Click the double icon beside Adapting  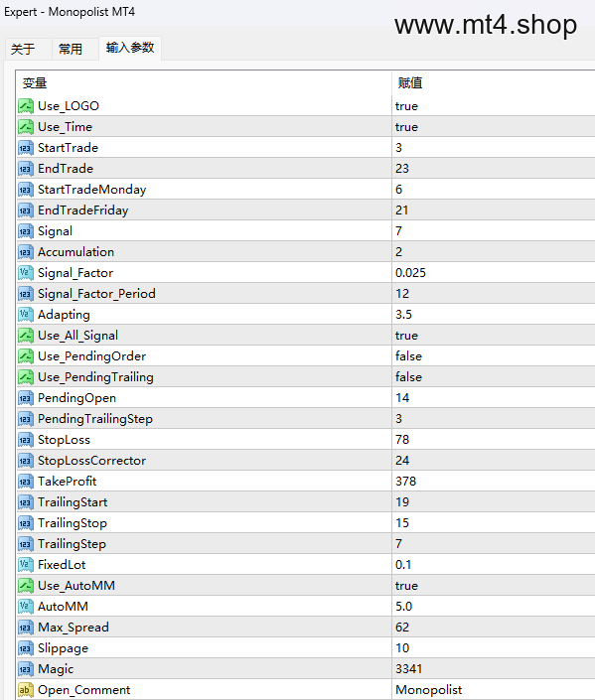26,315
